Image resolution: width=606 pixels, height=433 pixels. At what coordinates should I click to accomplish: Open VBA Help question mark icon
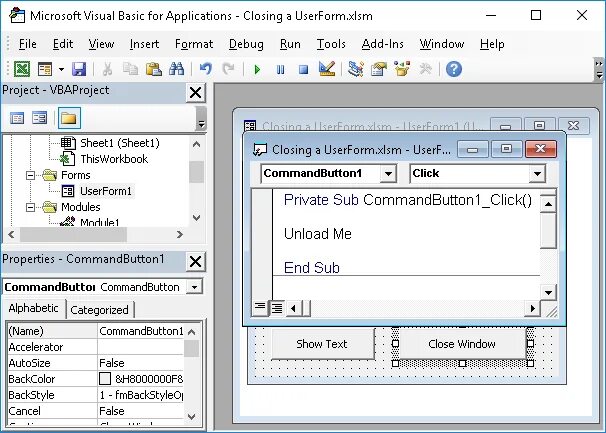tap(454, 70)
